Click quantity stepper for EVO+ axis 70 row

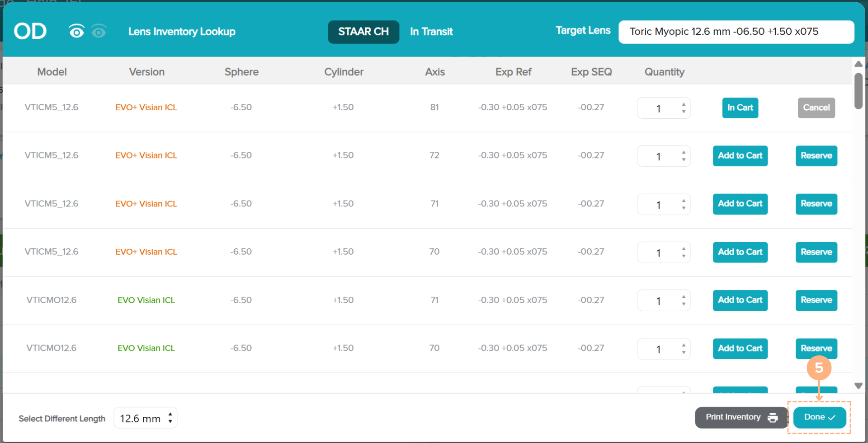point(684,252)
